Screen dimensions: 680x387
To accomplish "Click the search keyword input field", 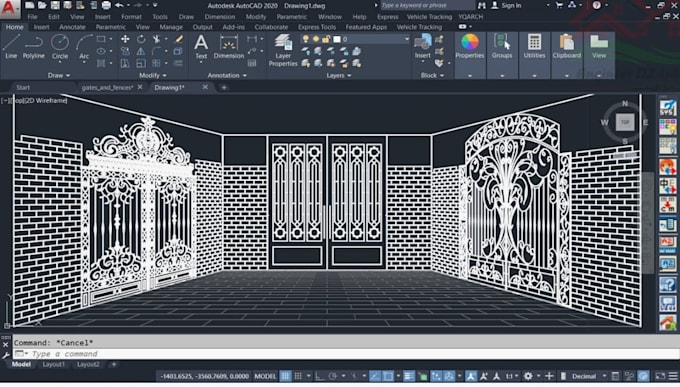I will pos(427,5).
